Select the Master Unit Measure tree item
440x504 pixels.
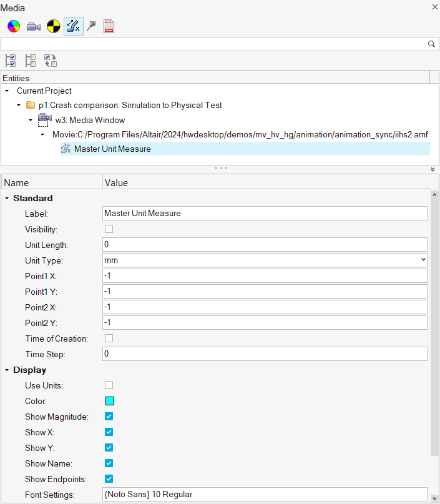pos(112,149)
